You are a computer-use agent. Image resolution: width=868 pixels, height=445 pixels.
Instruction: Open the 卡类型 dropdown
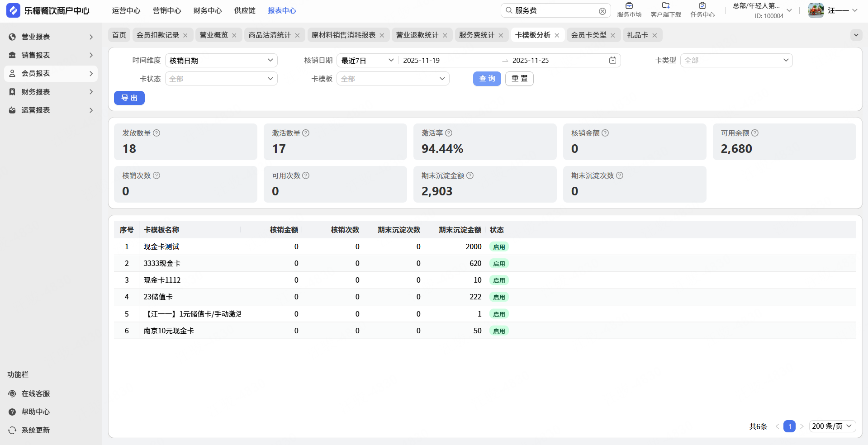(736, 60)
